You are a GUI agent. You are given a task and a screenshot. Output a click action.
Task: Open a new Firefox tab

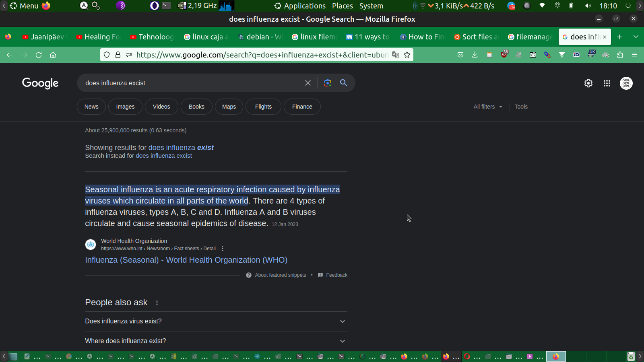point(620,37)
